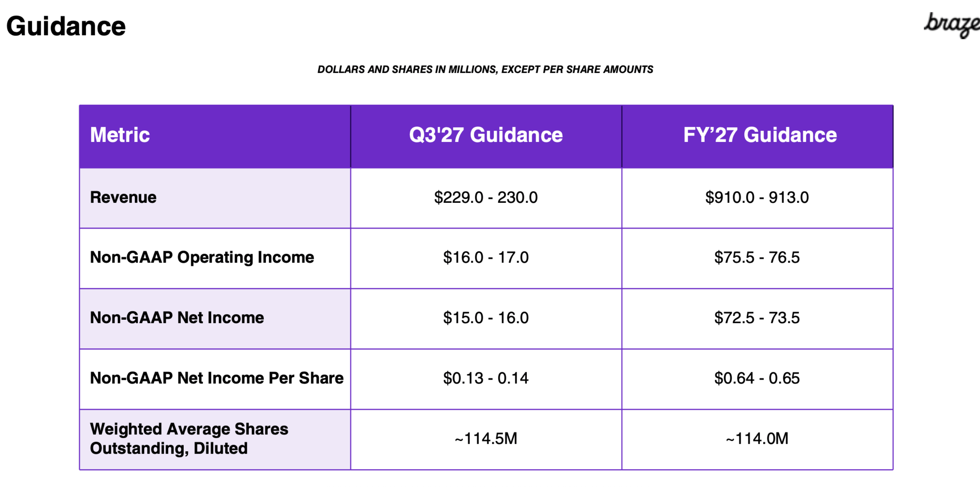This screenshot has height=487, width=980.
Task: Select the Guidance slide title
Action: pos(66,26)
